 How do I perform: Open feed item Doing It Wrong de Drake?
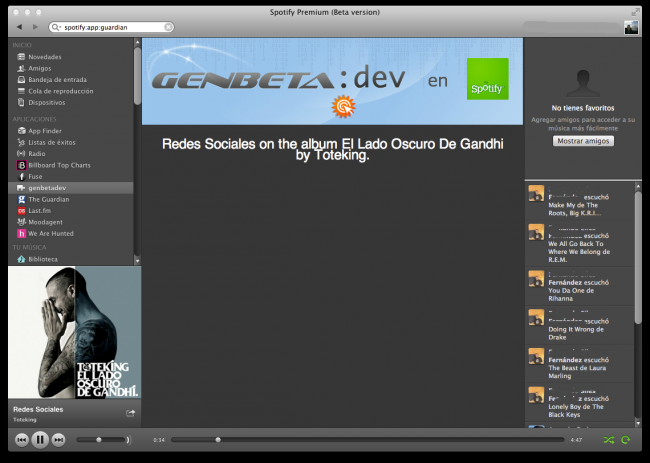(580, 325)
